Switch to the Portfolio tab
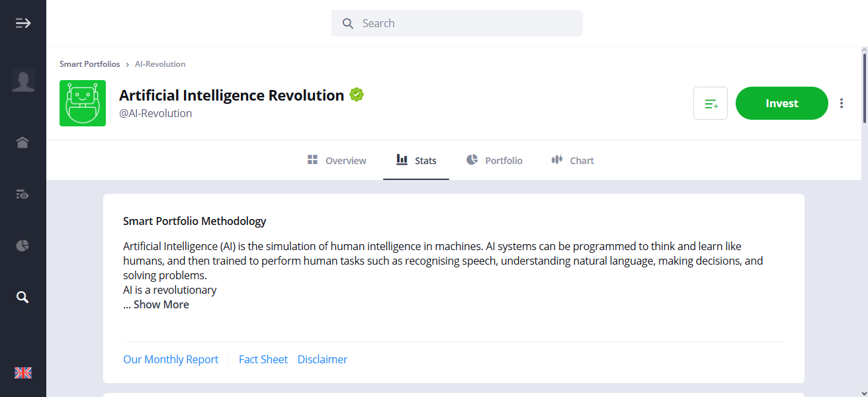868x397 pixels. [494, 160]
